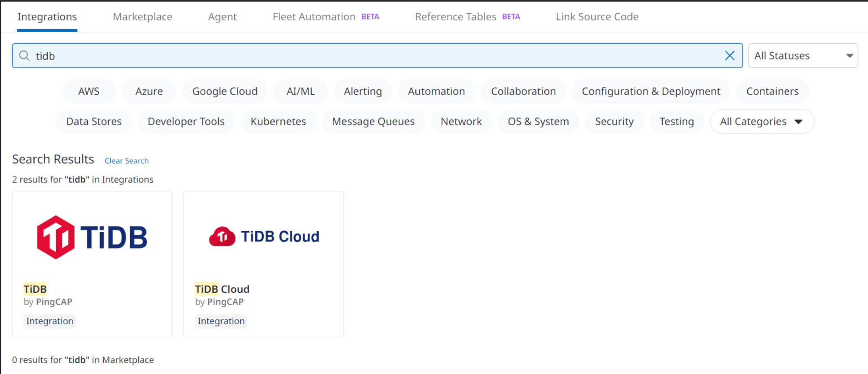Filter by Configuration & Deployment category
The image size is (868, 374).
(x=651, y=91)
